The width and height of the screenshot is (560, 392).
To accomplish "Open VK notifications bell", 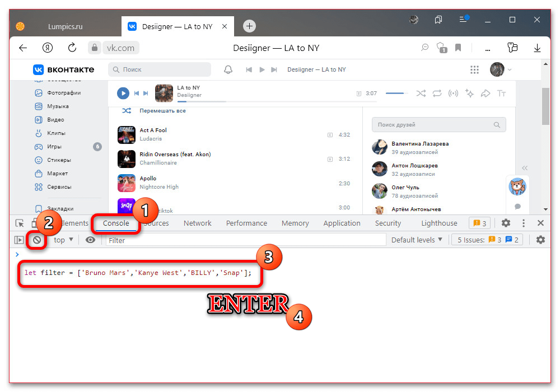I will (x=228, y=69).
